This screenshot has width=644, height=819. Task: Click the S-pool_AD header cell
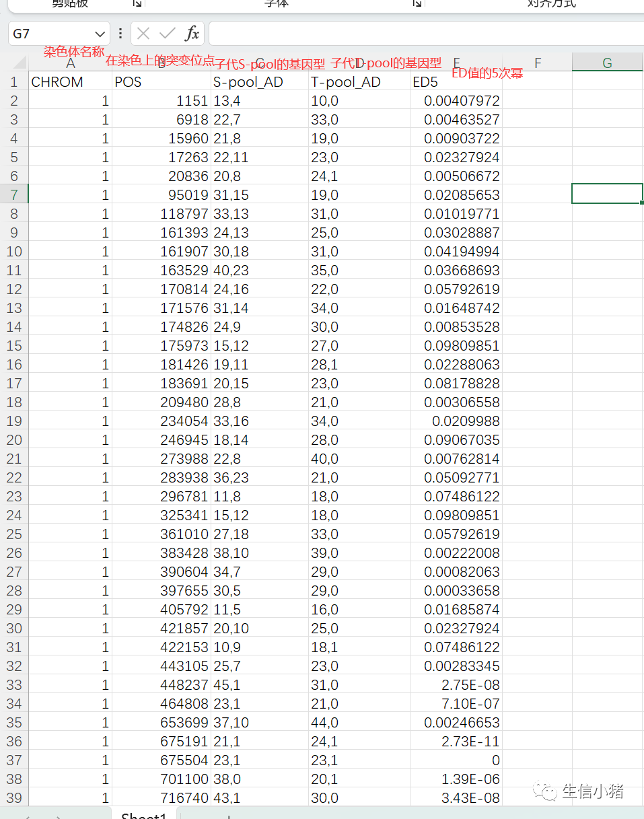click(260, 82)
